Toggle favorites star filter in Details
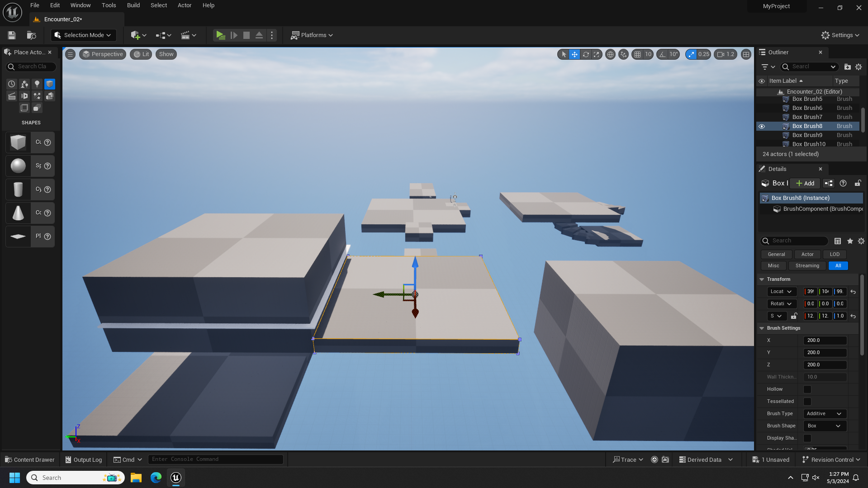 tap(850, 241)
